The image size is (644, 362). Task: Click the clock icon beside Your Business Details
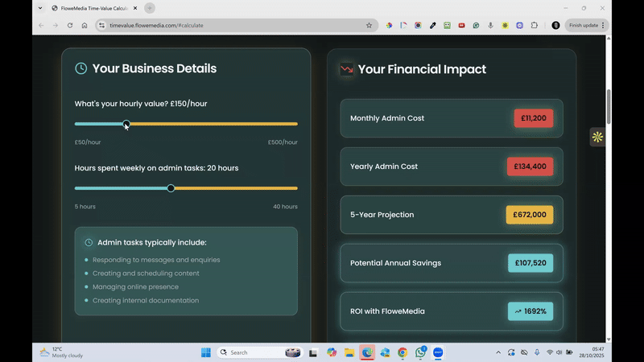(x=80, y=69)
